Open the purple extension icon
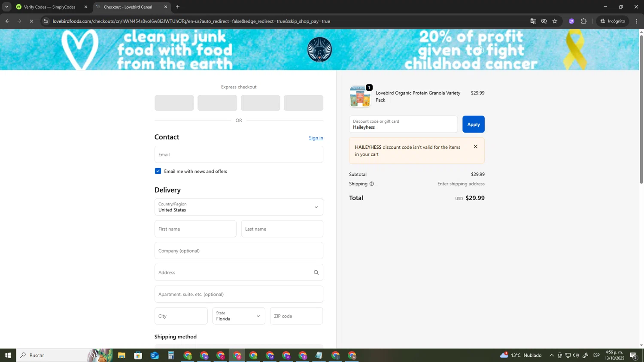The width and height of the screenshot is (644, 362). tap(571, 21)
